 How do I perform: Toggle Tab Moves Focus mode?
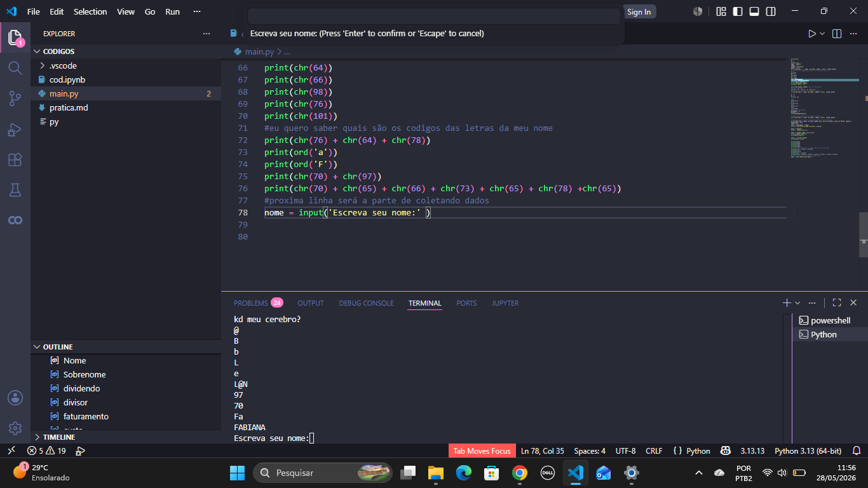pos(482,451)
